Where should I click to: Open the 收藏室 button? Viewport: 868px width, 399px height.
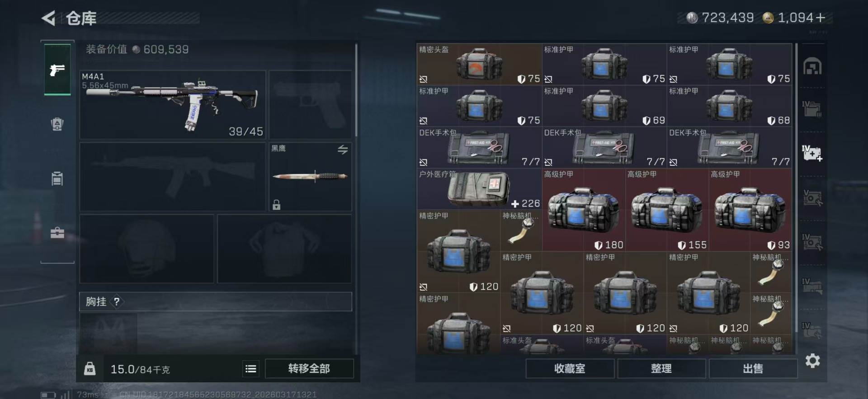(x=570, y=369)
